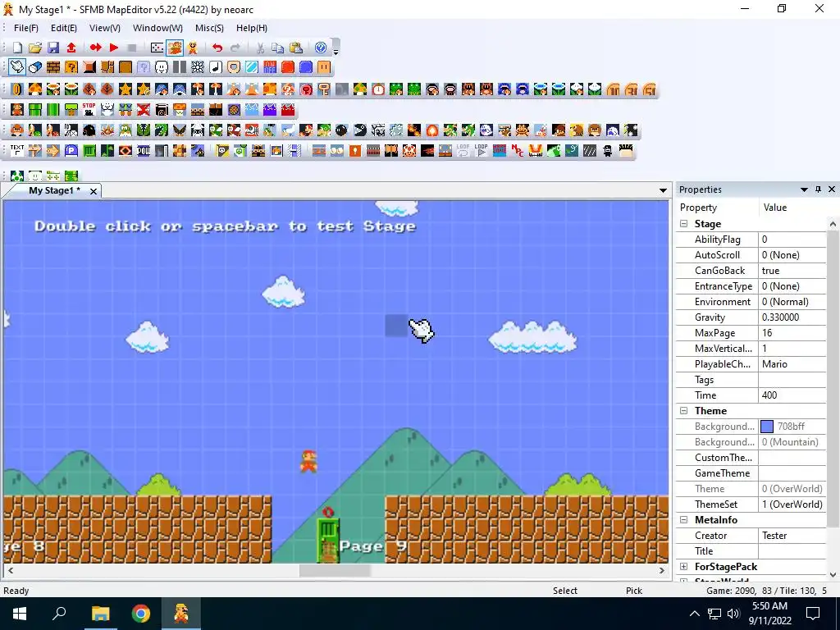The height and width of the screenshot is (630, 840).
Task: Save the stage with floppy icon
Action: click(53, 48)
